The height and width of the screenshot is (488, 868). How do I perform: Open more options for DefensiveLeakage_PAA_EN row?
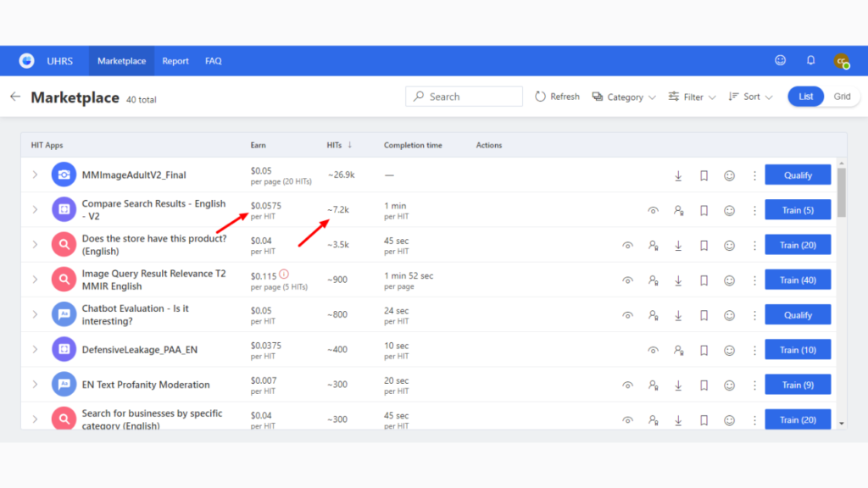point(754,350)
